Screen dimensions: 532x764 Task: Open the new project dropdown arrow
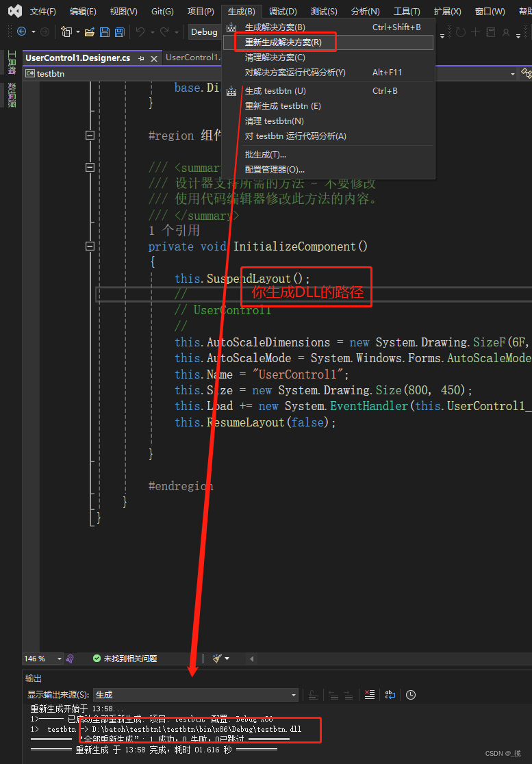point(78,31)
